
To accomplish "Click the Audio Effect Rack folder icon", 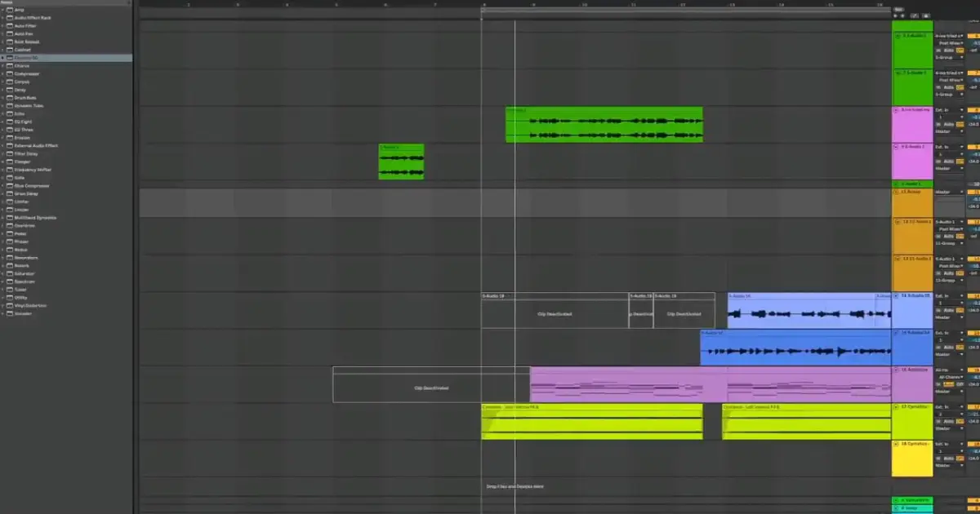I will [10, 18].
